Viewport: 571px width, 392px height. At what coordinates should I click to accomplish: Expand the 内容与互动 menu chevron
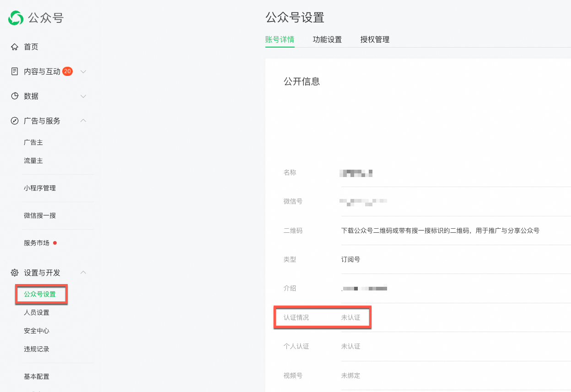(83, 71)
